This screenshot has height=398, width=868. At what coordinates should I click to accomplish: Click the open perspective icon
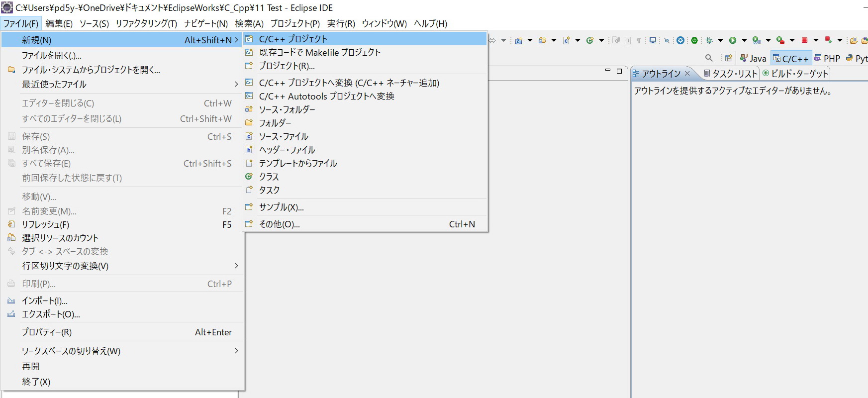728,58
